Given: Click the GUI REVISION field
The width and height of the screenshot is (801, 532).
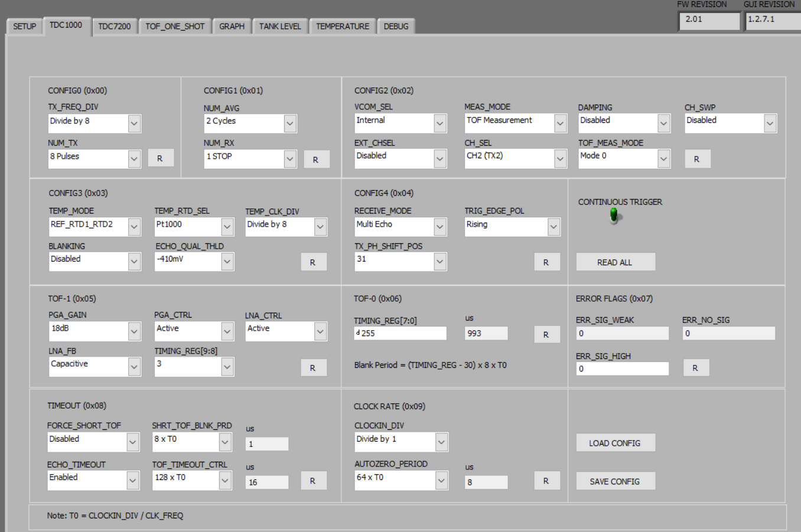Looking at the screenshot, I should [x=773, y=20].
